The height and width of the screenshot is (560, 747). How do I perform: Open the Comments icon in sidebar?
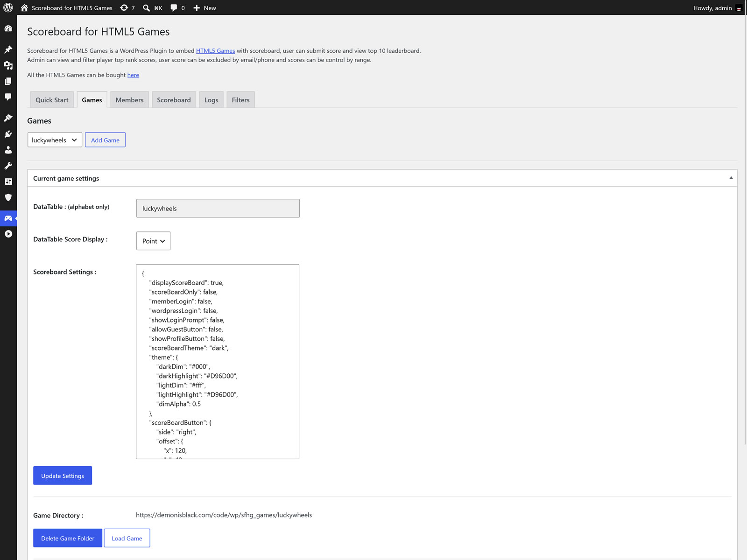click(8, 97)
